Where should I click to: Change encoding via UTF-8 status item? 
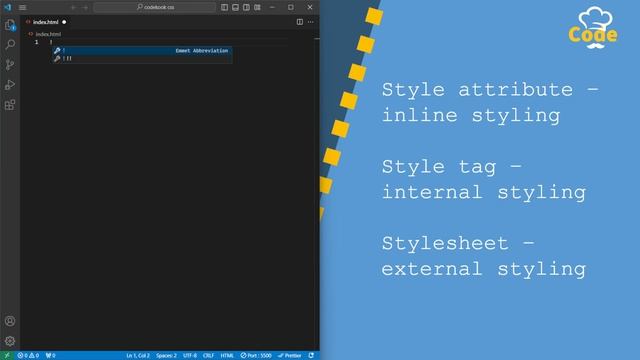pos(190,356)
